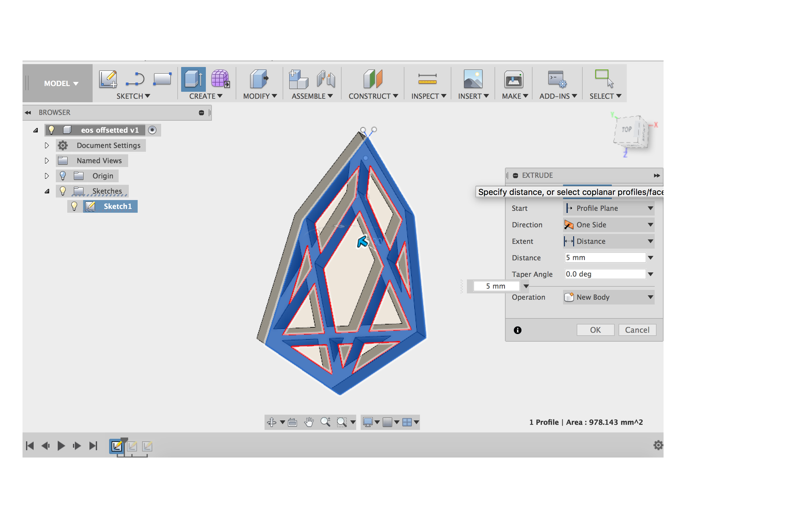This screenshot has height=508, width=812.
Task: Click the Zoom magnifier icon
Action: click(325, 422)
